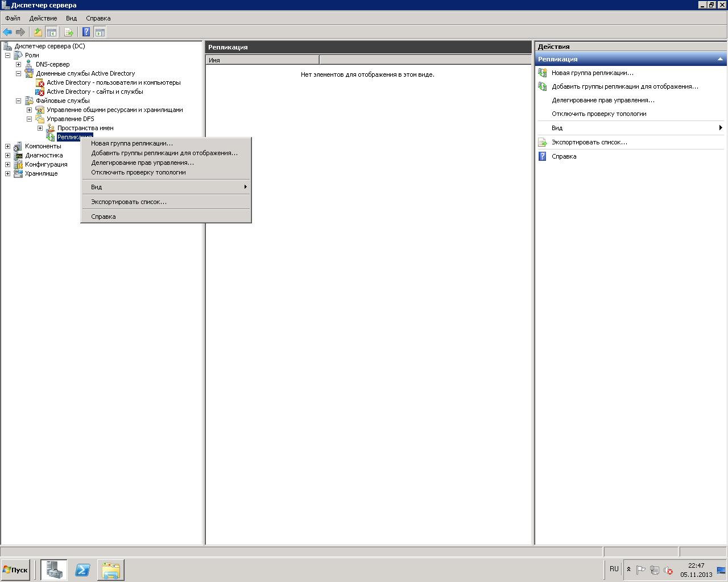The image size is (728, 582).
Task: Click the Active Directory sites and services icon
Action: click(x=40, y=92)
